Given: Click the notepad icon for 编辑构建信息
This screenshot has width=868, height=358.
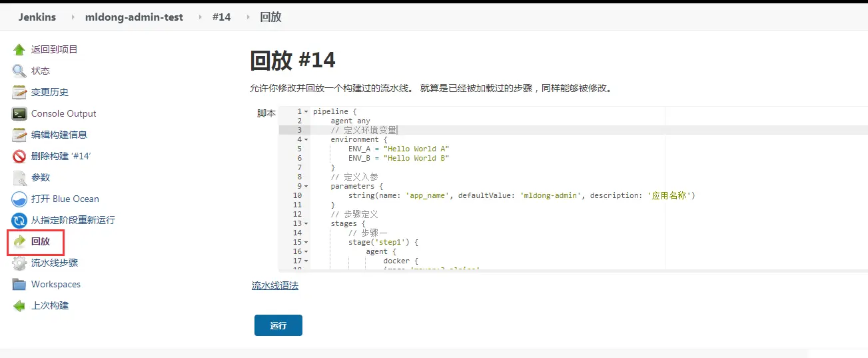Looking at the screenshot, I should pyautogui.click(x=19, y=135).
